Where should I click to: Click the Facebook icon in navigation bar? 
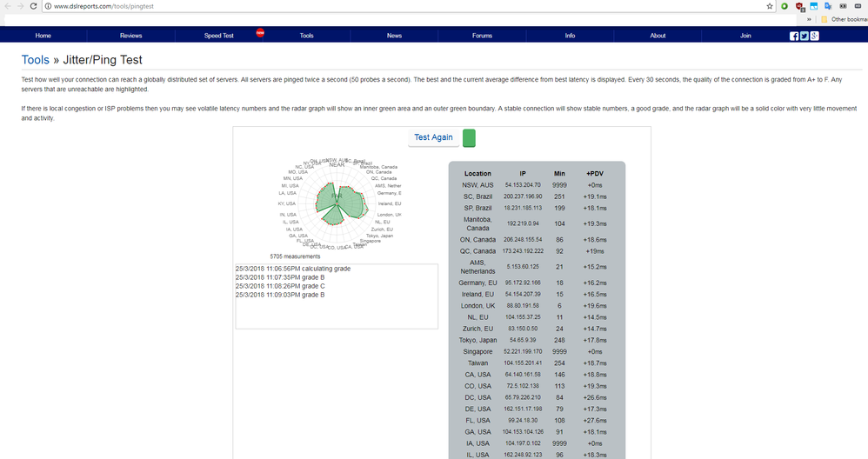click(x=794, y=36)
